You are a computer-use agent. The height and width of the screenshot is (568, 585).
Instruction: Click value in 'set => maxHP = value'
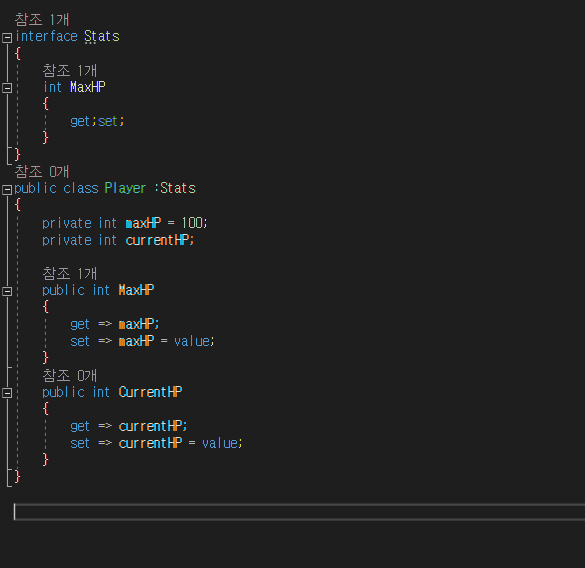192,341
